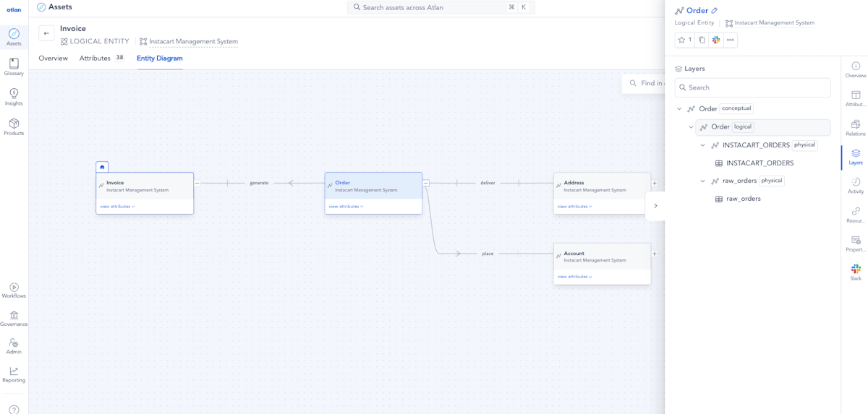This screenshot has width=868, height=414.
Task: Collapse the side panel with chevron handle
Action: click(x=655, y=206)
